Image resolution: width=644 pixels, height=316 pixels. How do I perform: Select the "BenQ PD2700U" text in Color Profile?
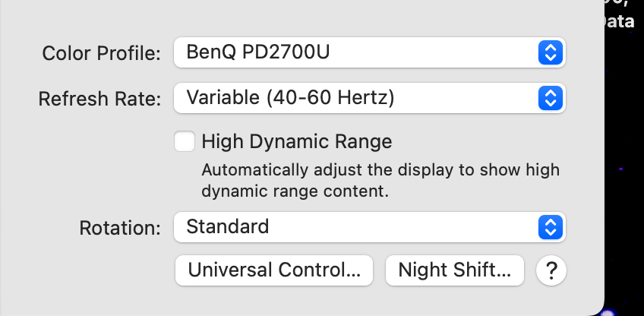tap(258, 52)
